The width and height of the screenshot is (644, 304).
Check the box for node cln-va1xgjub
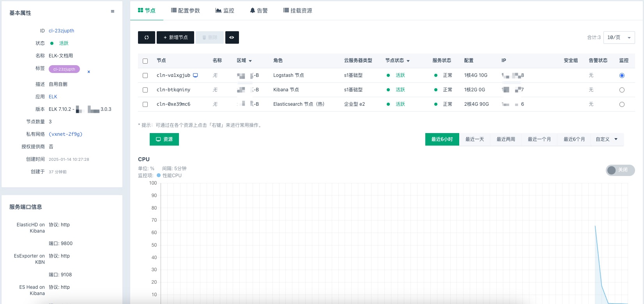[x=145, y=75]
